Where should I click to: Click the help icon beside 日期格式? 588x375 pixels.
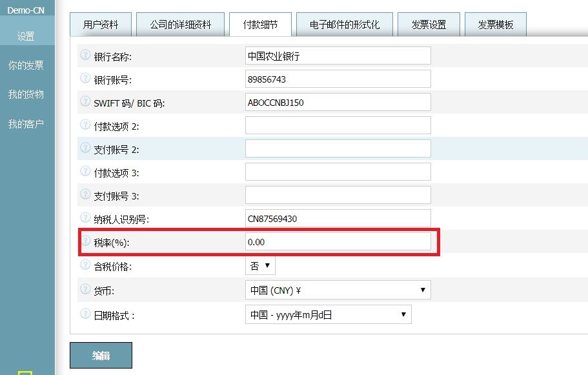pyautogui.click(x=84, y=314)
